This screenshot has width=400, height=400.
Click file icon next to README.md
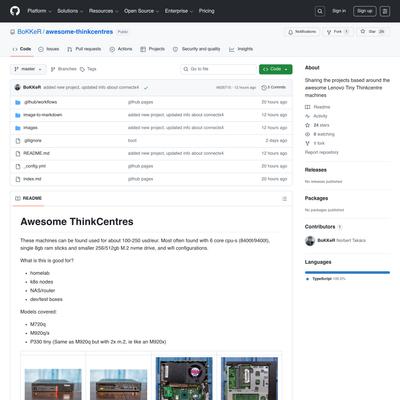tap(18, 154)
